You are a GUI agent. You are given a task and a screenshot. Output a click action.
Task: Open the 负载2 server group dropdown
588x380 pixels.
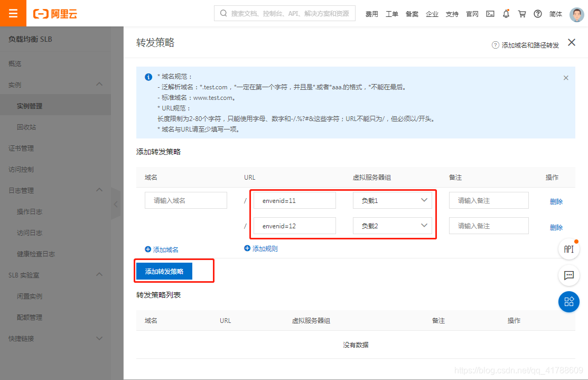[393, 226]
